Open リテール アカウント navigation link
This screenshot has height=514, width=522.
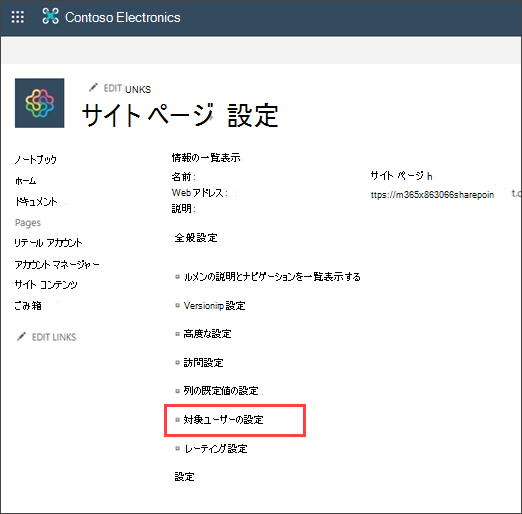pyautogui.click(x=48, y=243)
